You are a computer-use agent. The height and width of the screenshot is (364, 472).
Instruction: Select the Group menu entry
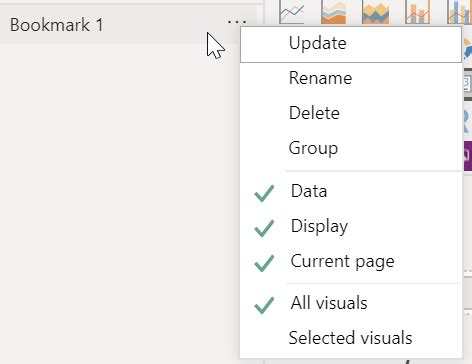click(x=351, y=148)
